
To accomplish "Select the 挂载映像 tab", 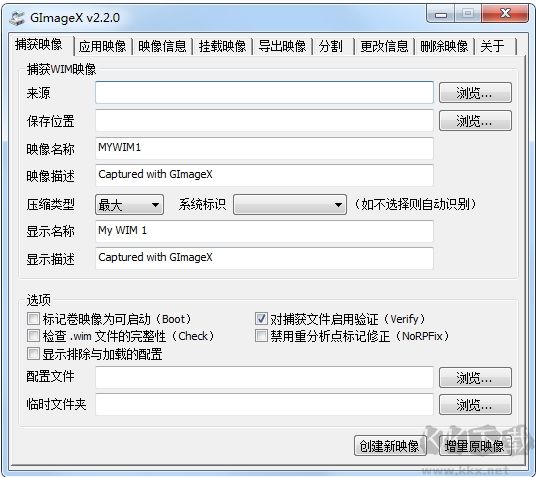I will click(222, 46).
